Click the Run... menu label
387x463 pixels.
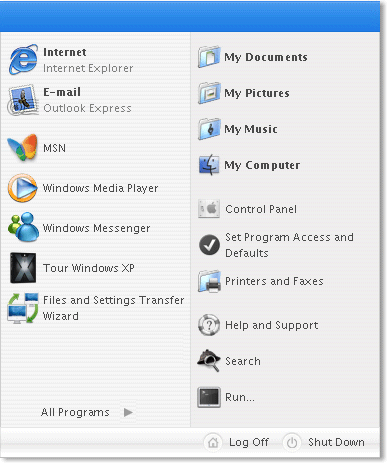click(x=240, y=397)
